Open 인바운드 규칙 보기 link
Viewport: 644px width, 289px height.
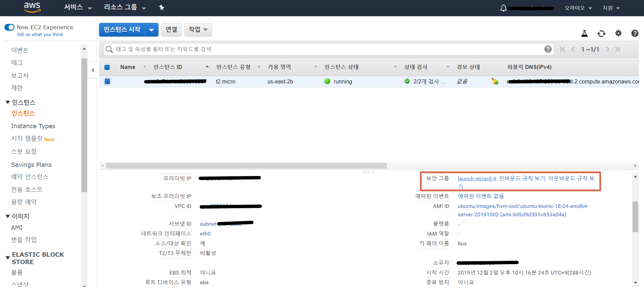click(x=522, y=178)
